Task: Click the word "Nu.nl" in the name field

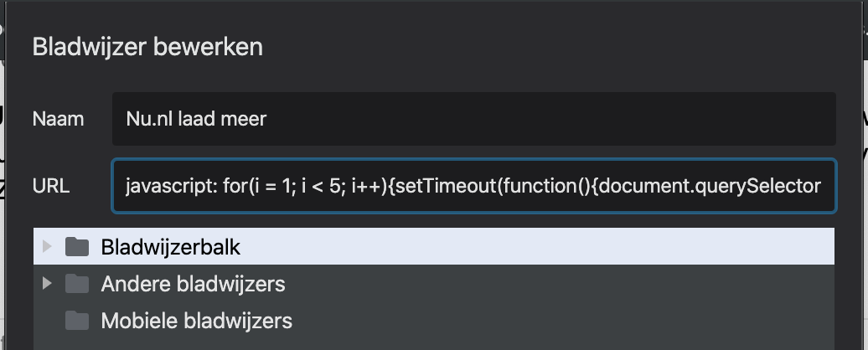Action: point(149,119)
